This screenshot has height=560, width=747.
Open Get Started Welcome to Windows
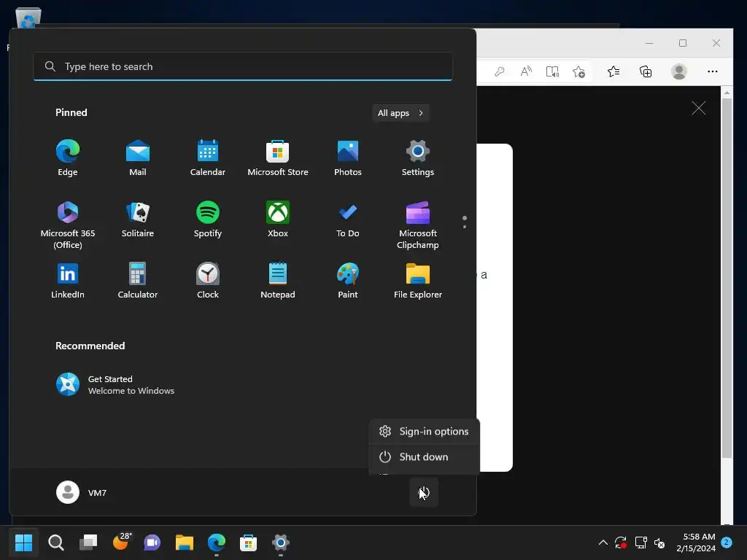115,385
